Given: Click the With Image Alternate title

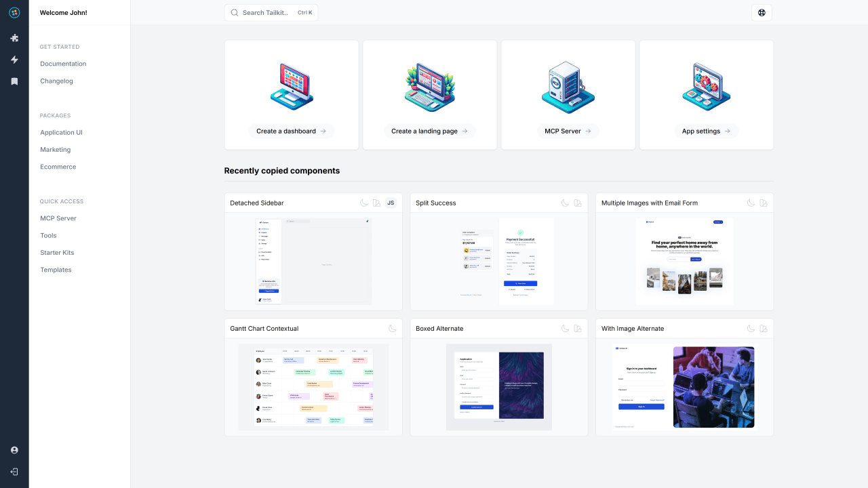Looking at the screenshot, I should click(x=633, y=328).
